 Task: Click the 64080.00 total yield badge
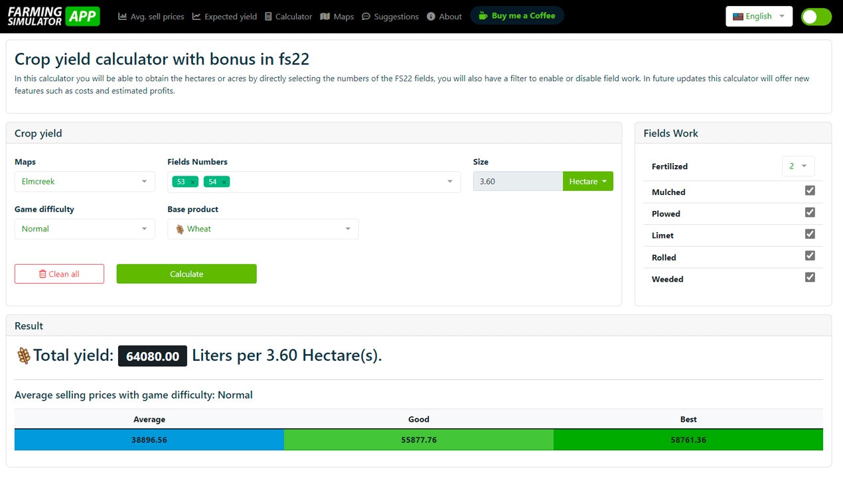(x=153, y=356)
